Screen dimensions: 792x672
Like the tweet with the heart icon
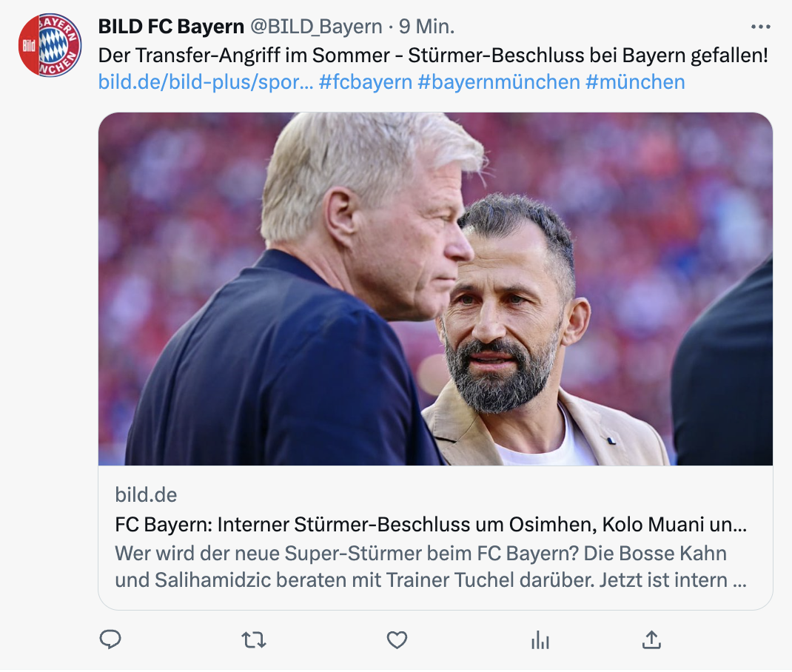pyautogui.click(x=397, y=639)
